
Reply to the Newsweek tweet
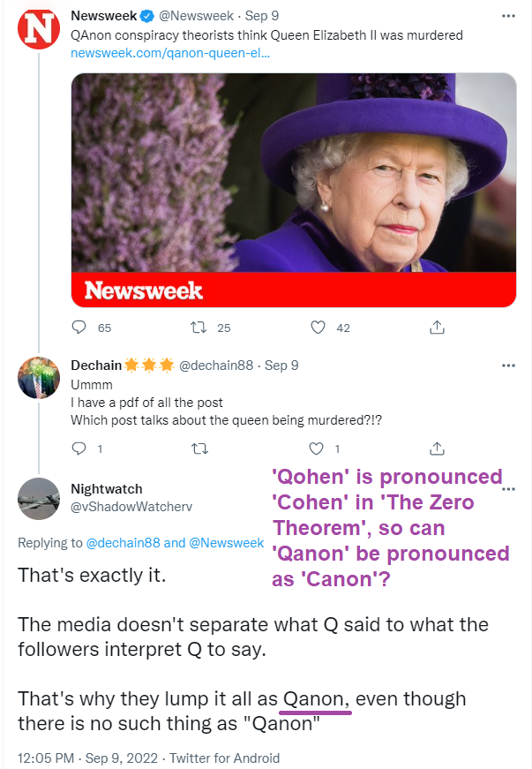pyautogui.click(x=79, y=328)
